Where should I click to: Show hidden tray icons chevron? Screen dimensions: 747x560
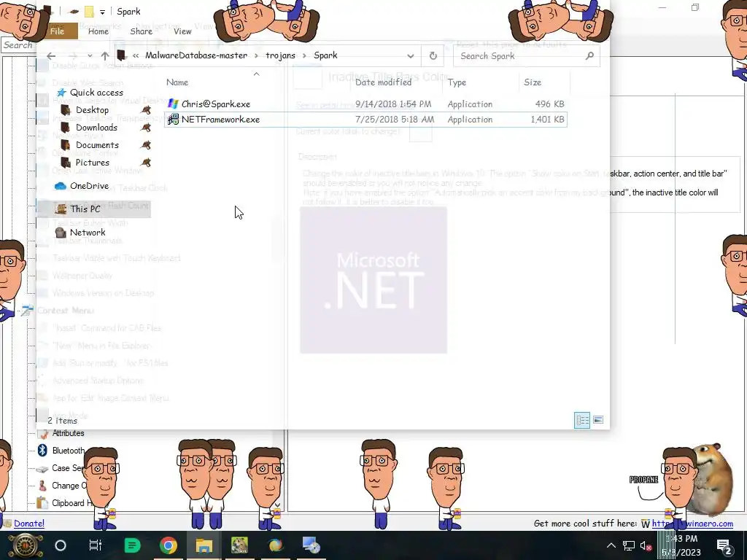click(x=611, y=545)
